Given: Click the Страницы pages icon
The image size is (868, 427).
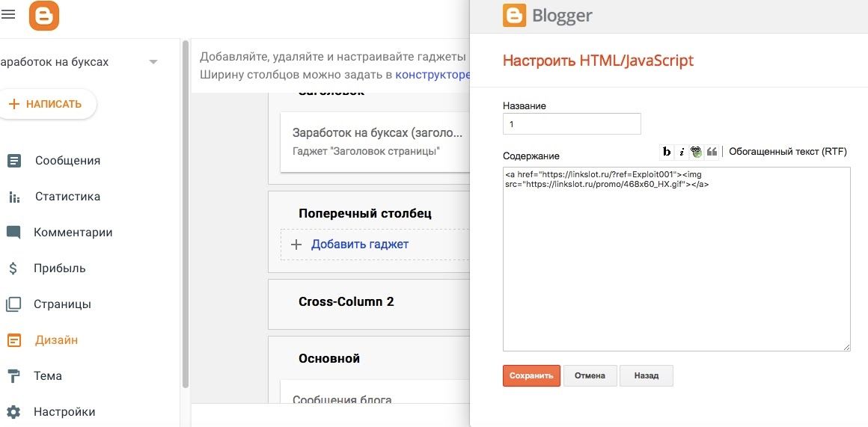Looking at the screenshot, I should tap(13, 304).
